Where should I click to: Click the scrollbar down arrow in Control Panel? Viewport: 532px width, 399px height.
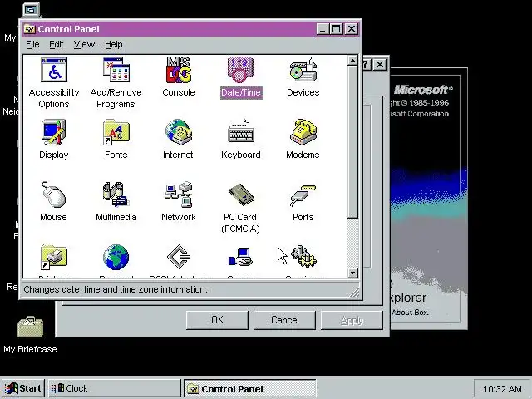coord(352,273)
